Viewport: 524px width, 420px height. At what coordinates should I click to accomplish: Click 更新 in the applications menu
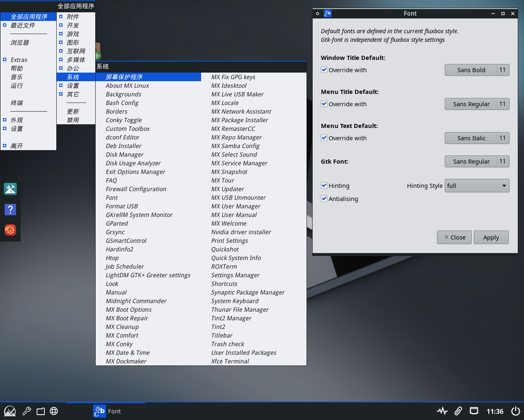76,112
